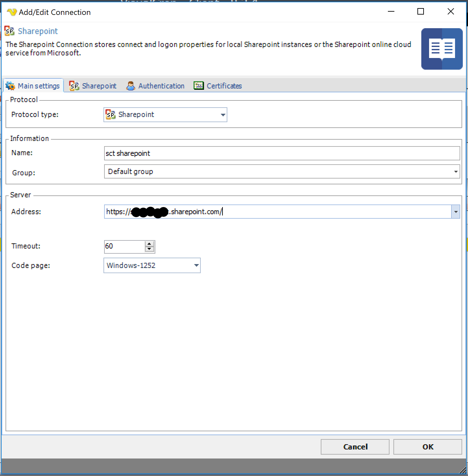Open the Protocol type dropdown

coord(223,115)
